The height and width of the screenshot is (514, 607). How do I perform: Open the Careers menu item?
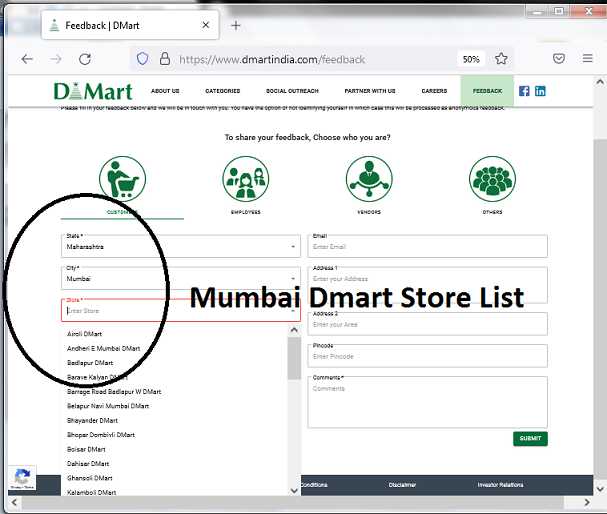point(434,91)
